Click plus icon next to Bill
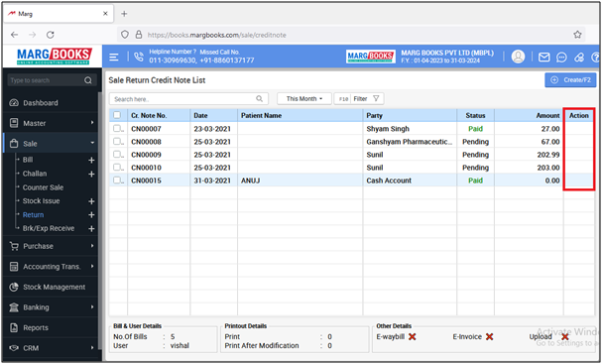This screenshot has height=364, width=603. tap(91, 160)
